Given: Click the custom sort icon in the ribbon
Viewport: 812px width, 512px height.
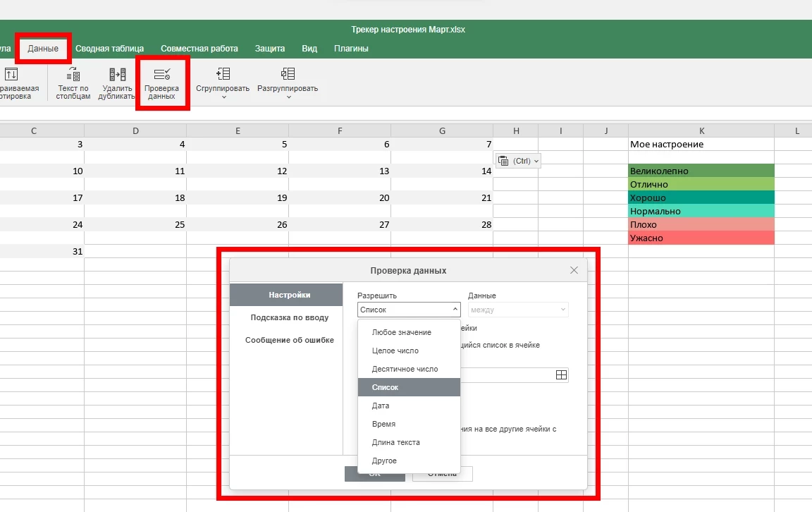Looking at the screenshot, I should 12,75.
